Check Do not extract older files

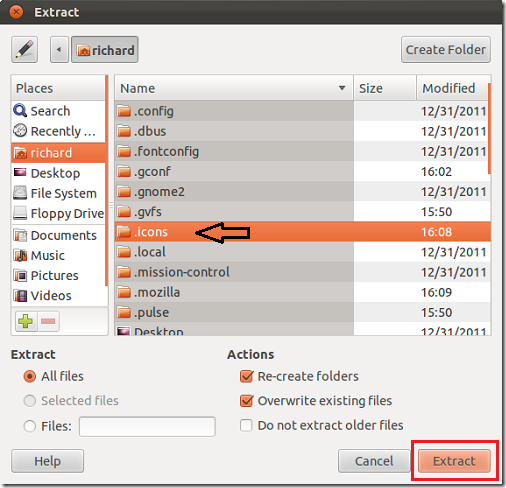(x=246, y=425)
